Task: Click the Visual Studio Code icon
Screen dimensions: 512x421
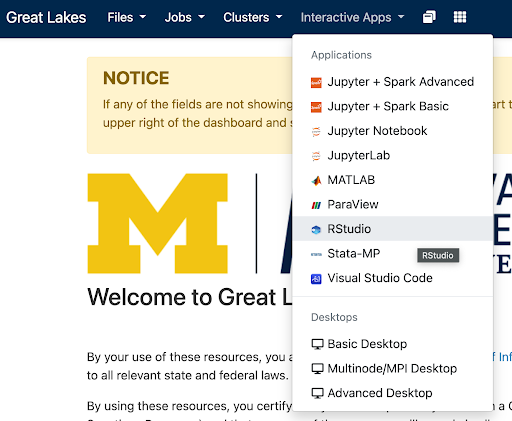Action: point(316,279)
